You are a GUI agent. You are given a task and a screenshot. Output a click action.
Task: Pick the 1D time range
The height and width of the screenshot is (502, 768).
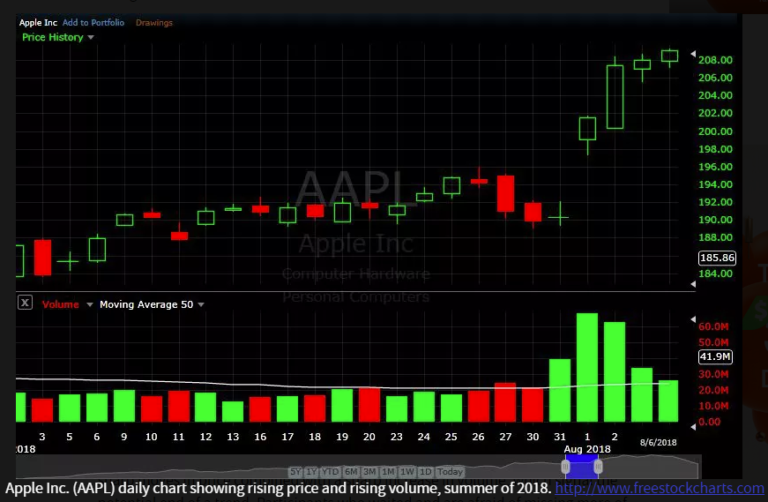pyautogui.click(x=425, y=471)
